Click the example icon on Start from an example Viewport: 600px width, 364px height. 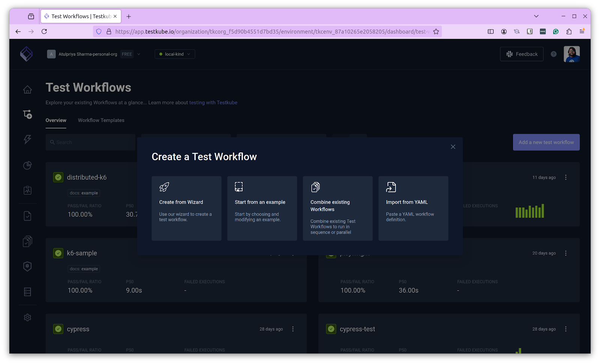coord(239,187)
